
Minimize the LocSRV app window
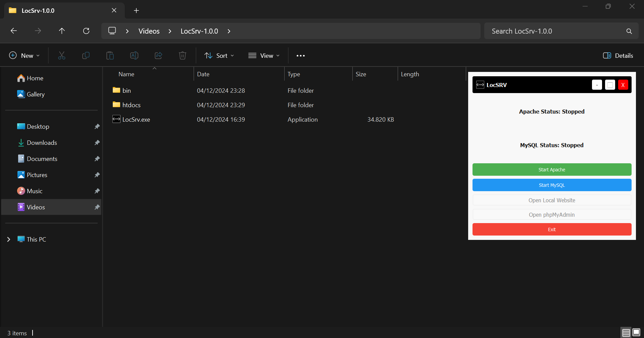597,85
